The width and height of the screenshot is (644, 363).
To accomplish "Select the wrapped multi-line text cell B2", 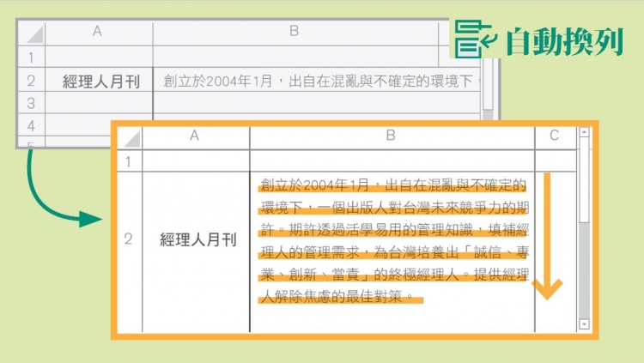I will pos(392,241).
